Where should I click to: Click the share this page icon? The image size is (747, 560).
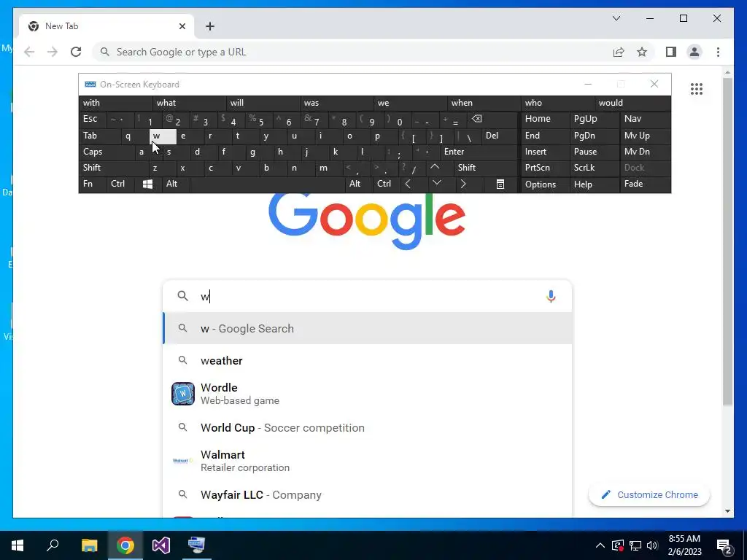point(619,52)
